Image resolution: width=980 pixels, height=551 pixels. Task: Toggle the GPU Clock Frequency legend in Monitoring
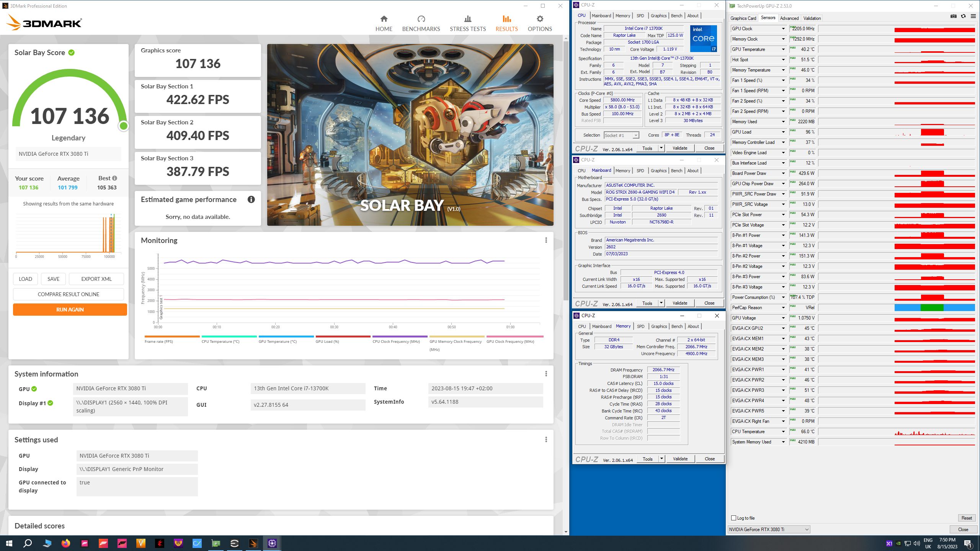514,339
